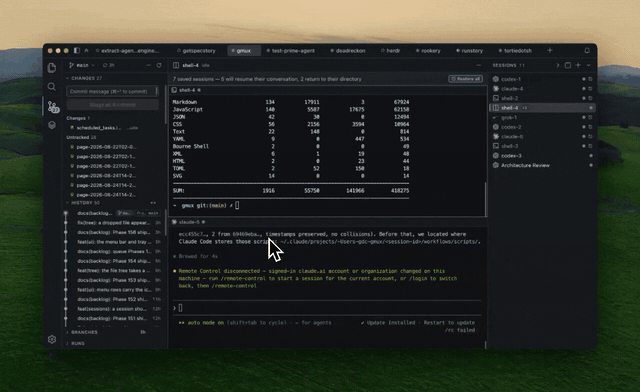Click the restore icon on the codex-1 row
Viewport: 640px width, 392px height.
coord(590,79)
